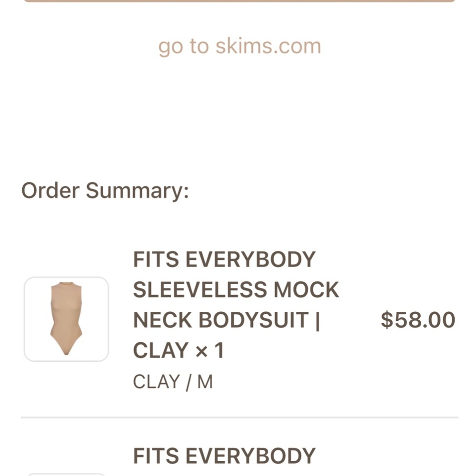The height and width of the screenshot is (476, 476).
Task: Click the divider line above the second item
Action: tap(238, 416)
